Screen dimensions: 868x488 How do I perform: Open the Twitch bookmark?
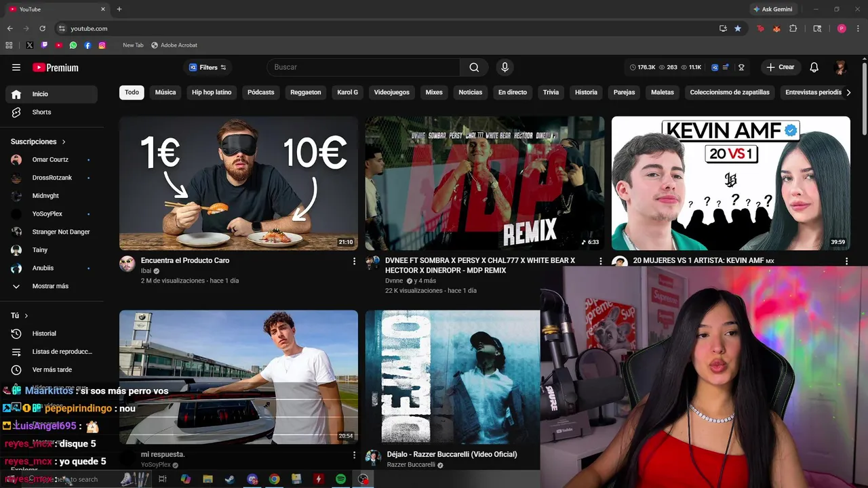(44, 45)
